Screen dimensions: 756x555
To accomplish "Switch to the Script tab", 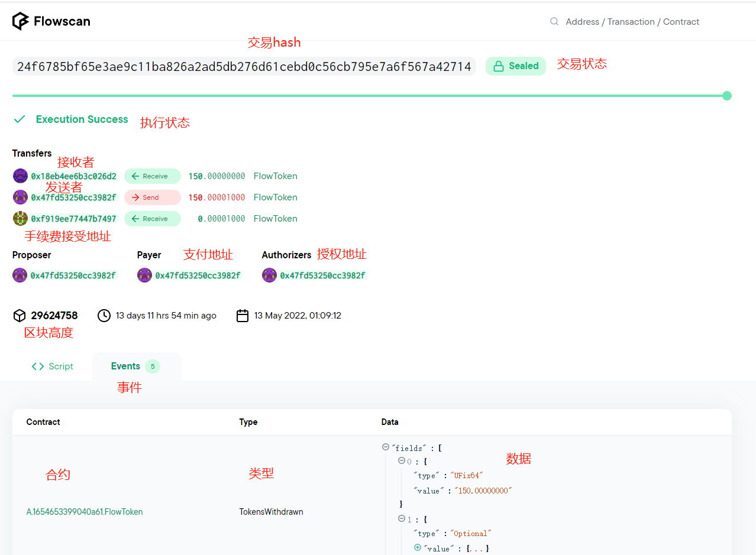I will pos(53,366).
